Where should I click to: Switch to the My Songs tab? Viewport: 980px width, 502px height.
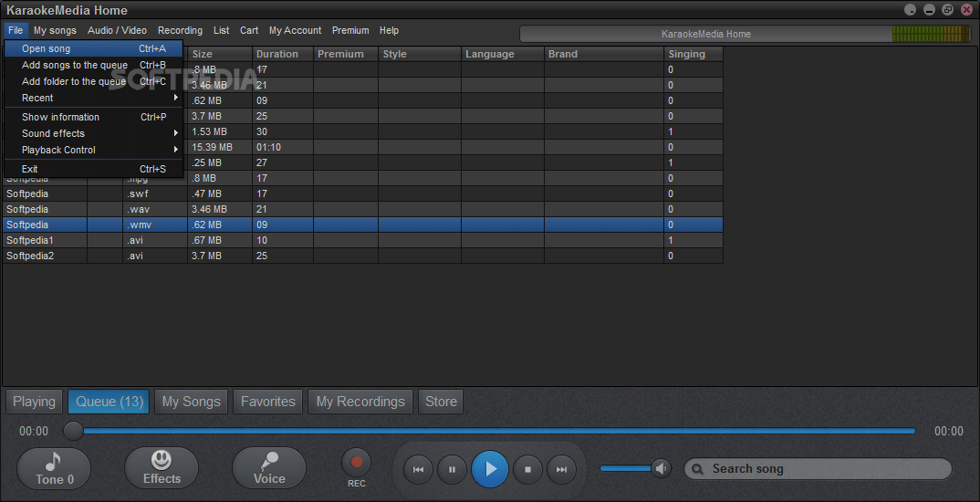pyautogui.click(x=192, y=402)
